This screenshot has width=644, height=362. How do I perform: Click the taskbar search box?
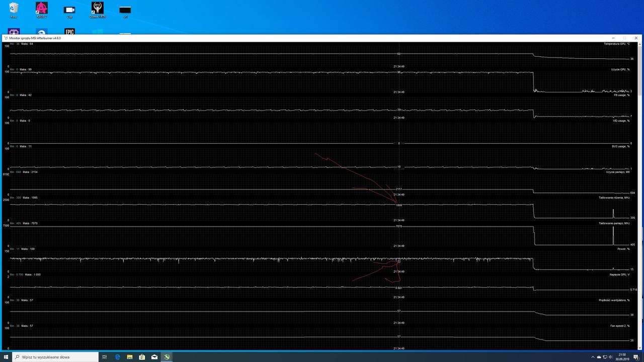tap(55, 357)
